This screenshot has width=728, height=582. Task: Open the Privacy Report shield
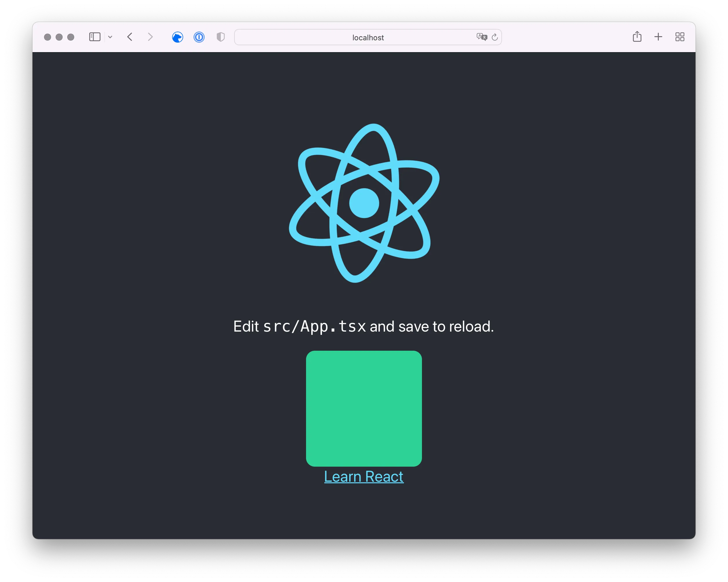[x=221, y=37]
